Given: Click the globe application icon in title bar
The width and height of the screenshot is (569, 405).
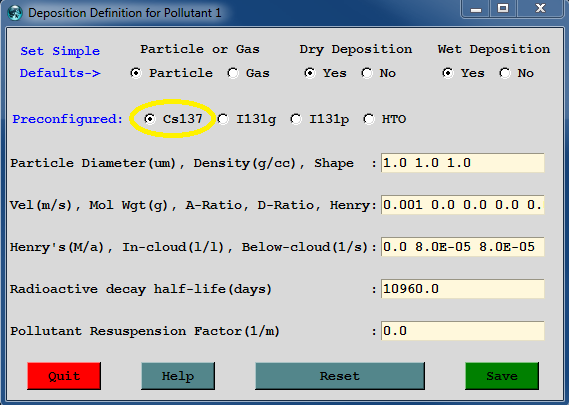Looking at the screenshot, I should (15, 13).
